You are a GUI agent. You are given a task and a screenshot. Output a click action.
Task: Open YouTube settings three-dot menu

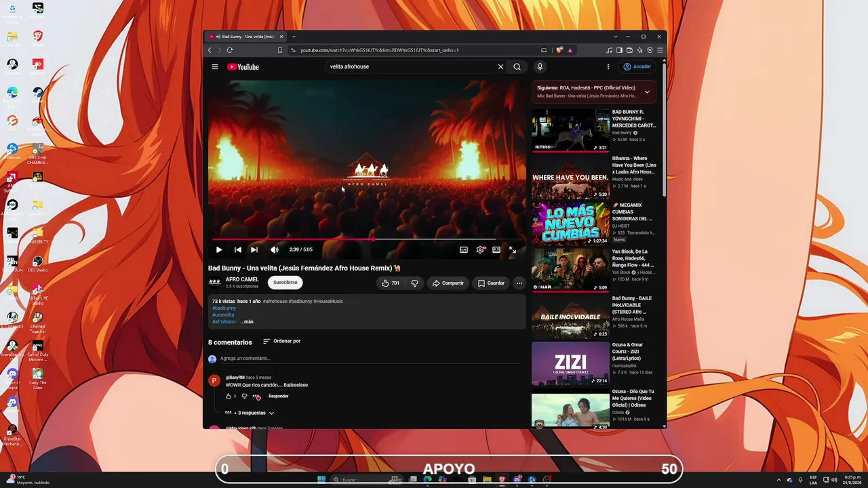coord(608,66)
